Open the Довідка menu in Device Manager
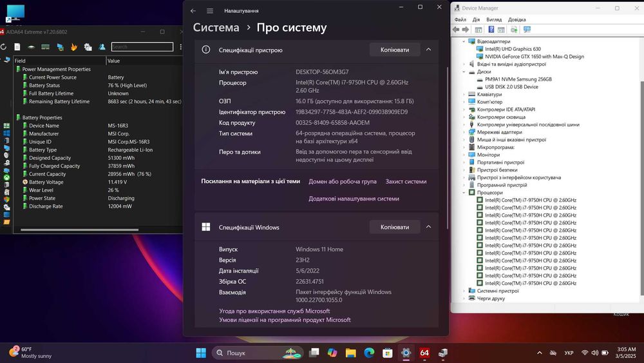This screenshot has height=363, width=644. pos(516,20)
